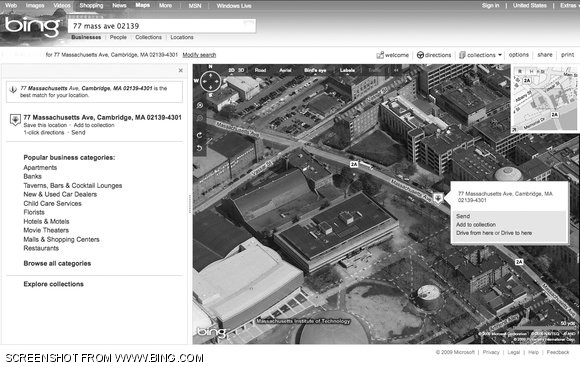Open map options
Viewport: 580px width, 366px height.
(x=519, y=55)
